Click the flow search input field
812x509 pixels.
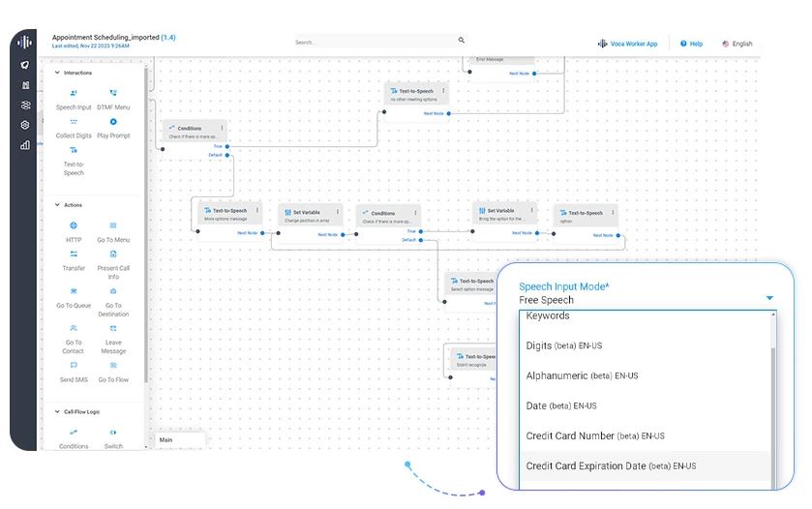point(376,42)
